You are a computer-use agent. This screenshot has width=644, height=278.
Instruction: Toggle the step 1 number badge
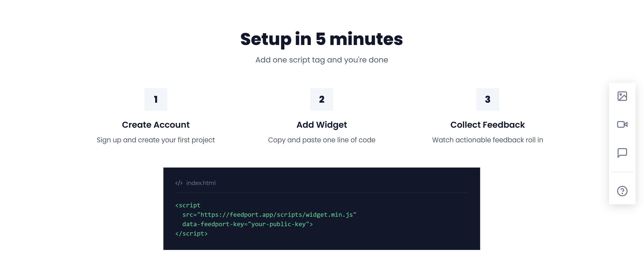coord(156,99)
